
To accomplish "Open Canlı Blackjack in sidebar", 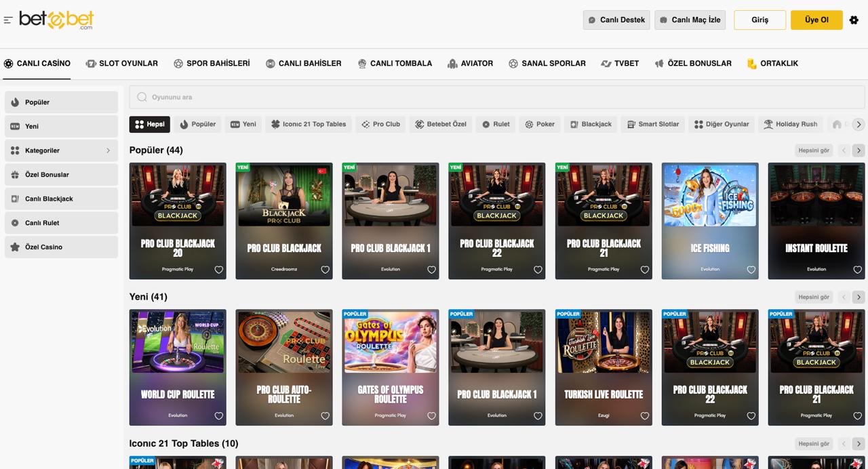I will click(x=61, y=199).
